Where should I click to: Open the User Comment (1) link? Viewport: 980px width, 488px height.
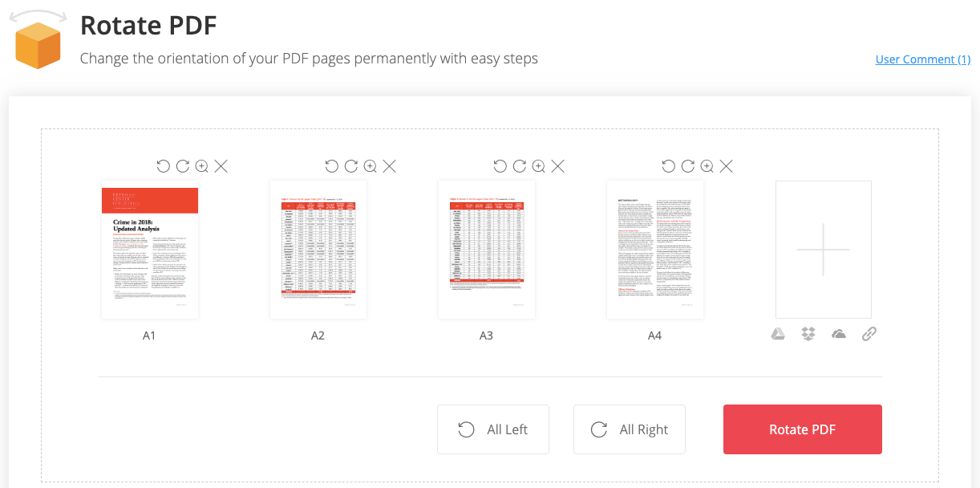point(923,59)
